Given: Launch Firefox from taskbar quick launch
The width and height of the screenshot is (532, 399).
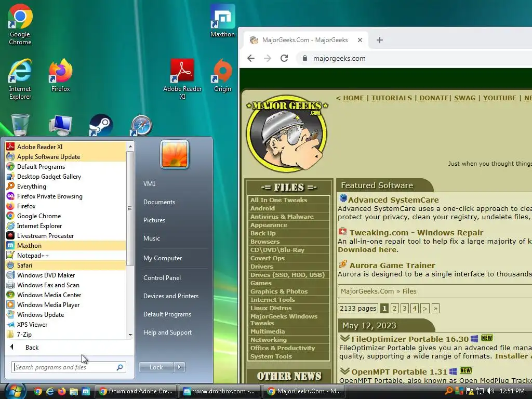Looking at the screenshot, I should 62,392.
